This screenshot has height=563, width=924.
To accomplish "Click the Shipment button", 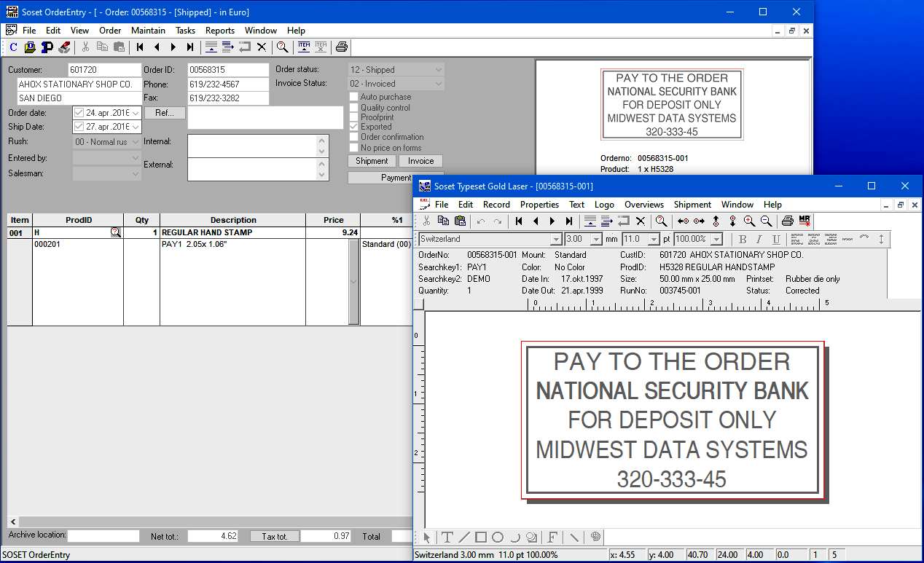I will point(372,161).
